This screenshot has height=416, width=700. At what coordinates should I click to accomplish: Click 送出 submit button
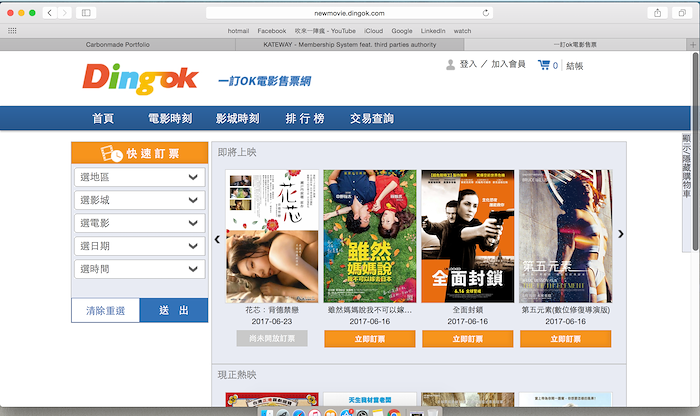[174, 310]
